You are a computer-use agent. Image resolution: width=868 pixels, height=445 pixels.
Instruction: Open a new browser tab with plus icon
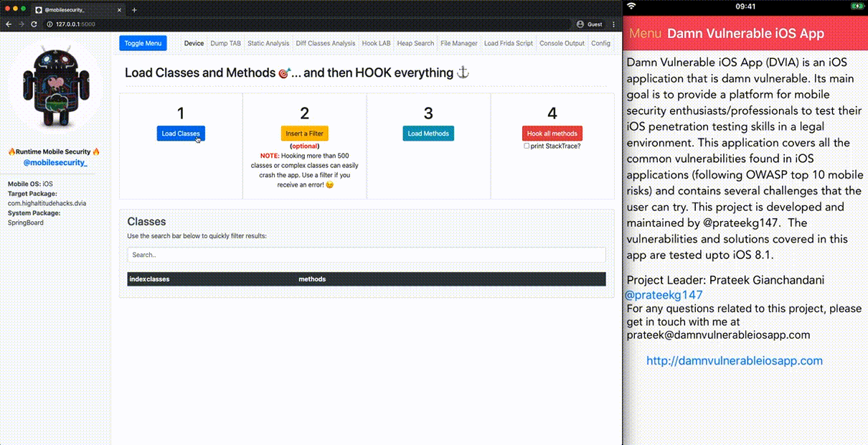coord(134,10)
